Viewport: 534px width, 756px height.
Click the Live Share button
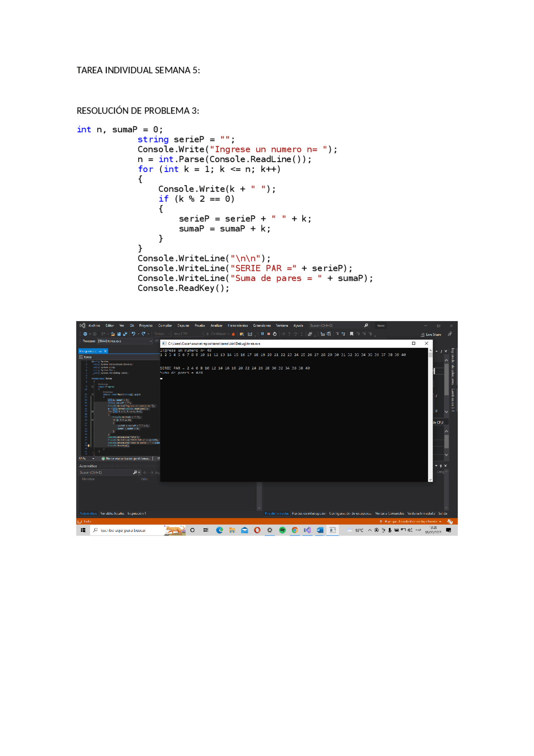(431, 334)
